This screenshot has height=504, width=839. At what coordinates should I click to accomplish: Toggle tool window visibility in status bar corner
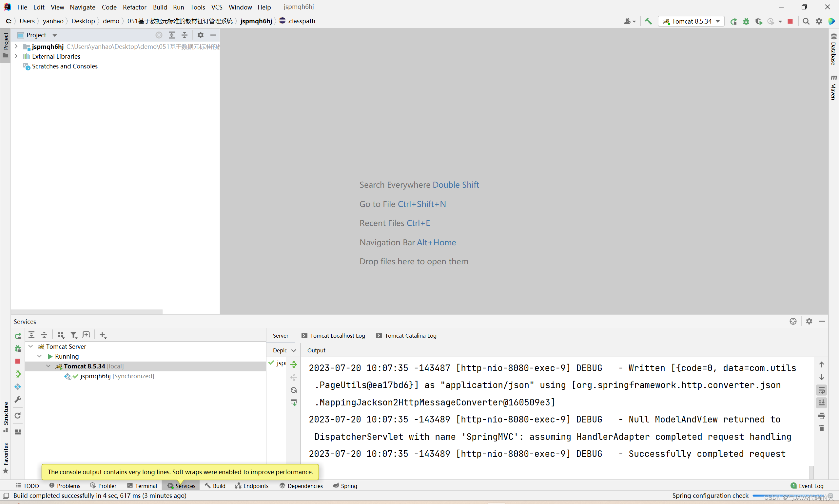point(6,495)
